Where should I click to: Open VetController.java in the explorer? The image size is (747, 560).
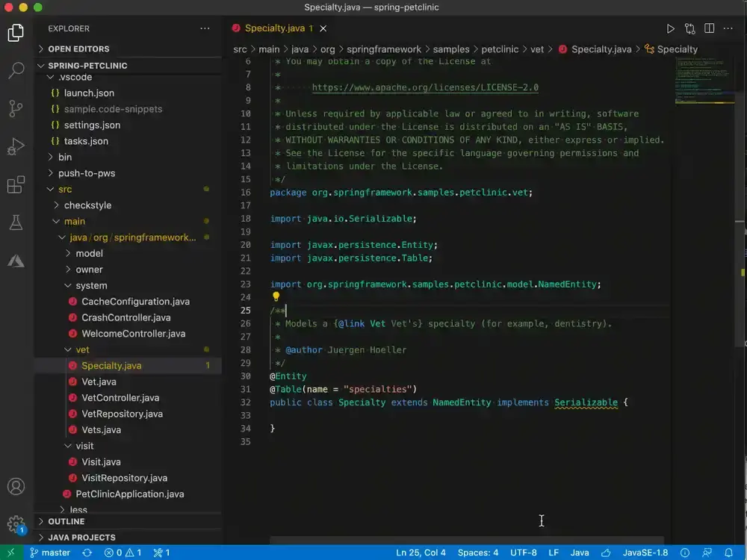tap(120, 398)
